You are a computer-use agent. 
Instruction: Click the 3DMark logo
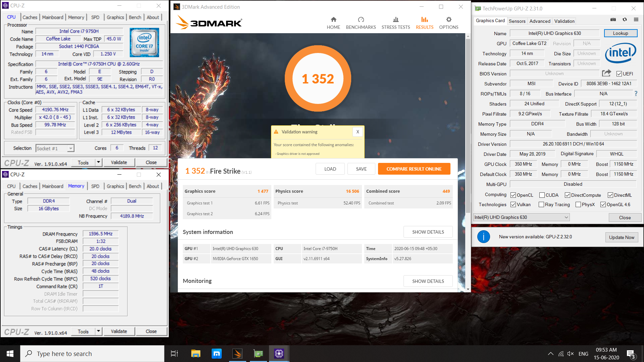pos(209,22)
